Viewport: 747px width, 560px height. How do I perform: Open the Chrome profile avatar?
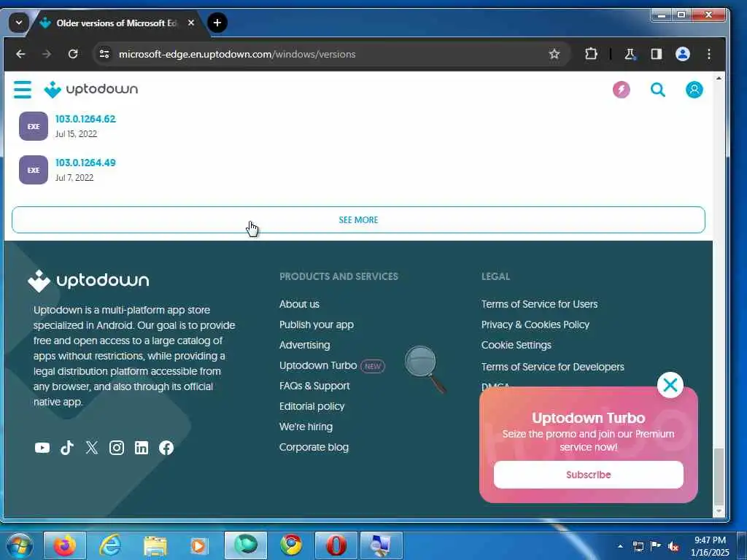(683, 54)
